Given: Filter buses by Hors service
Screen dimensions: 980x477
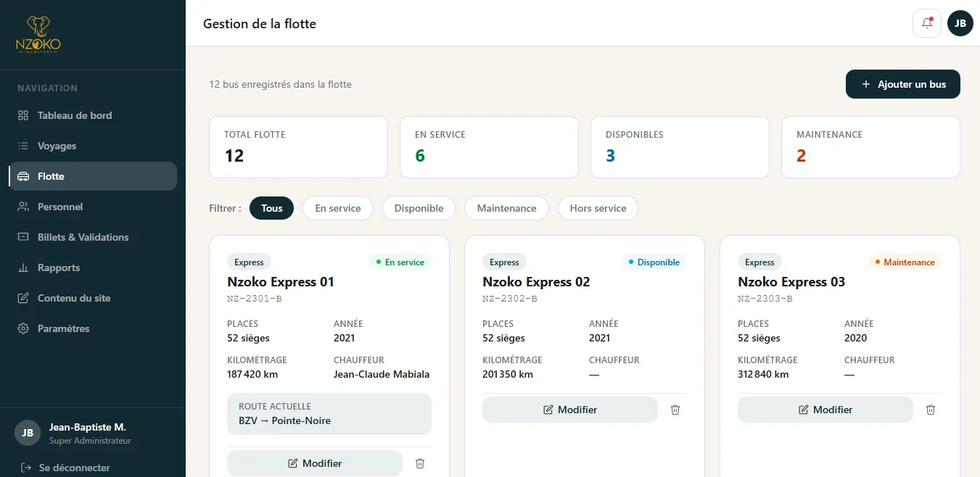Looking at the screenshot, I should (598, 208).
